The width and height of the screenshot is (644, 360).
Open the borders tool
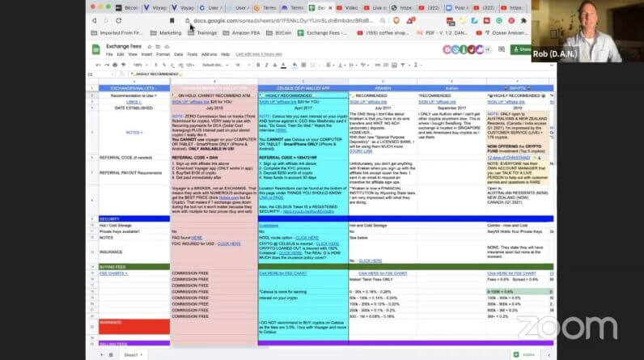tap(303, 65)
